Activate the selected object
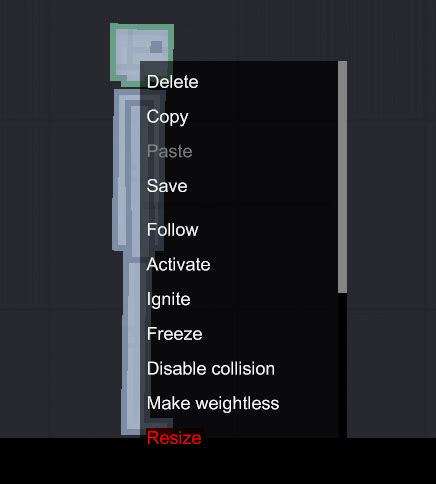Viewport: 436px width, 484px height. [178, 265]
